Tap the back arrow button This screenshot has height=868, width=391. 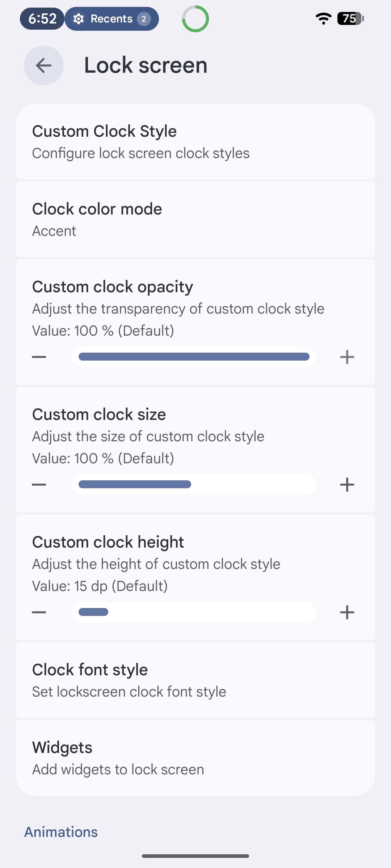coord(44,65)
